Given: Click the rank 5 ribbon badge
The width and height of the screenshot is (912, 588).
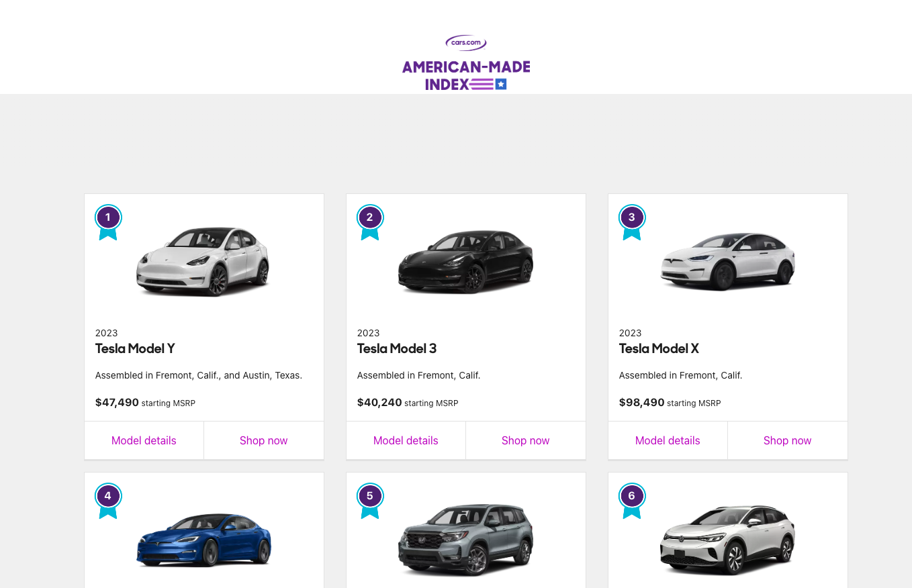Looking at the screenshot, I should tap(370, 501).
